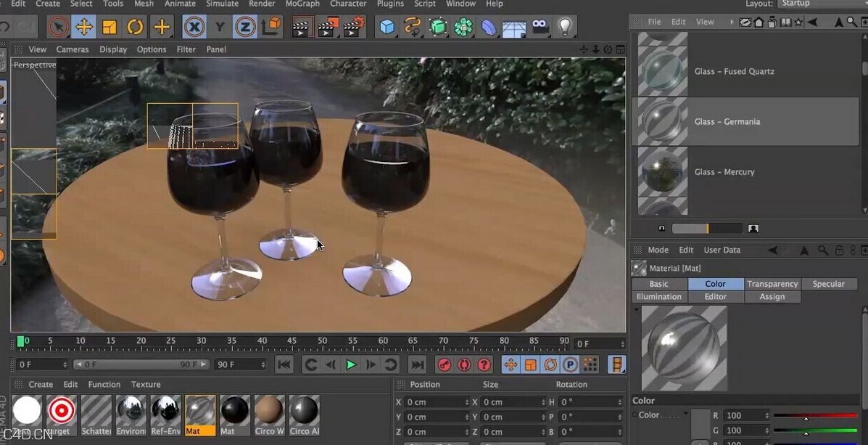Add a Cube primitive from the toolbar

(387, 27)
